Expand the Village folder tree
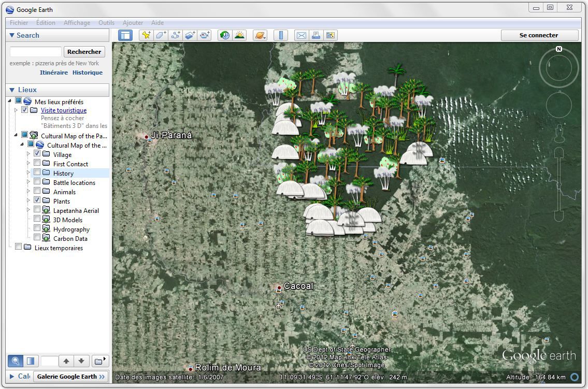Screen dimensions: 588x389 pyautogui.click(x=28, y=154)
